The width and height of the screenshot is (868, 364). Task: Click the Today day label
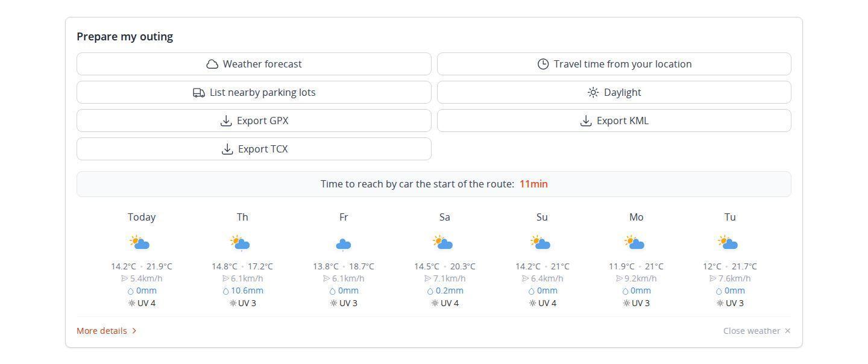[x=142, y=217]
